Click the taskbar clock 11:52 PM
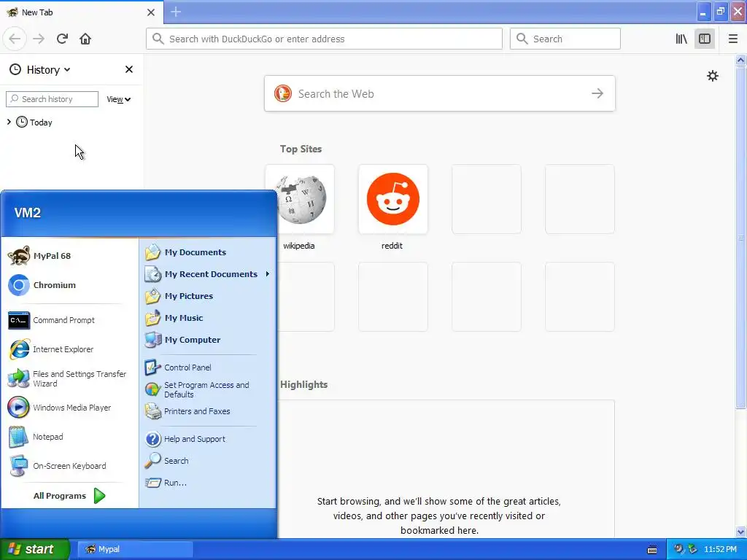The width and height of the screenshot is (747, 560). point(720,549)
